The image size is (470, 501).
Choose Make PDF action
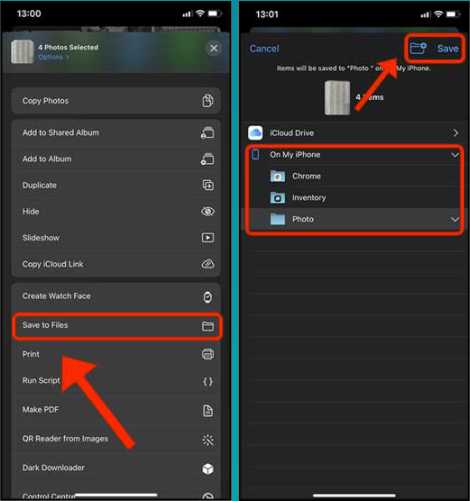(x=116, y=410)
